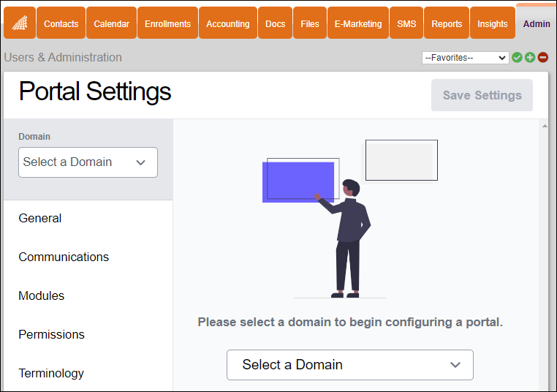Expand the sidebar Select a Domain dropdown
Viewport: 557px width, 392px height.
click(x=88, y=162)
